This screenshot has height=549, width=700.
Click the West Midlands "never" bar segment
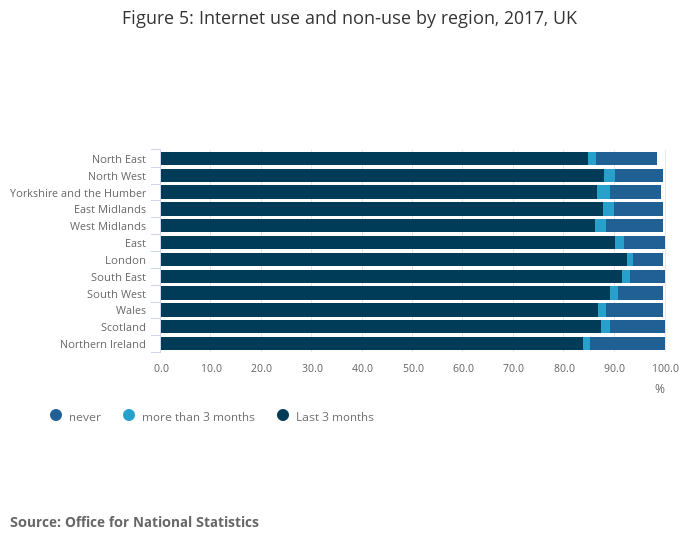coord(634,226)
